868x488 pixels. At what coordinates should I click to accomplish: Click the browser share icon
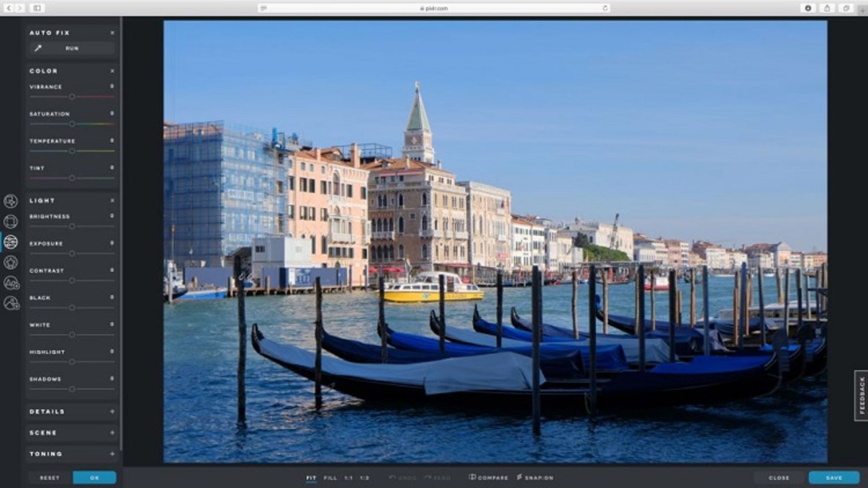coord(827,8)
